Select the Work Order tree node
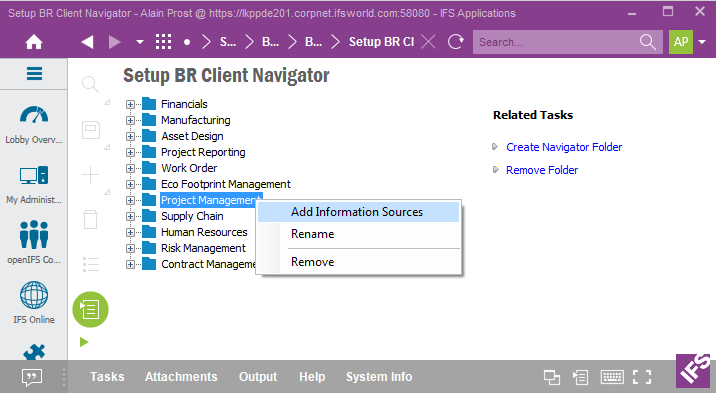 pos(189,168)
